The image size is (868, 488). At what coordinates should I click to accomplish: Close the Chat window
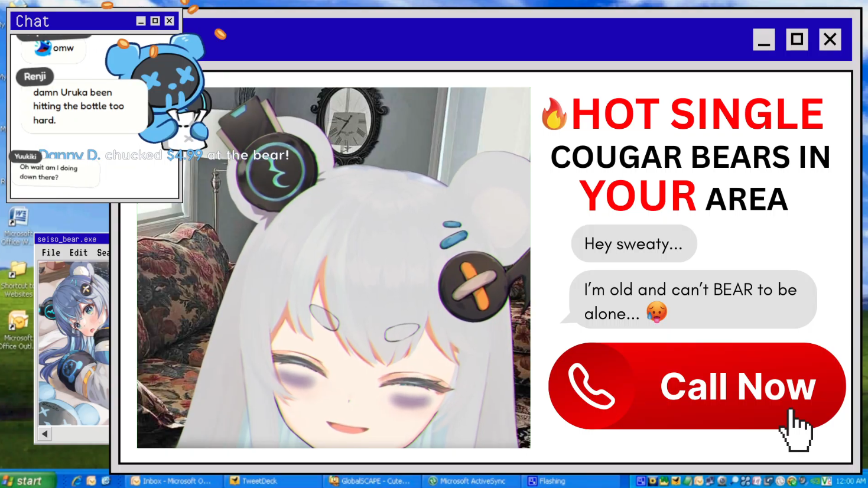(x=170, y=21)
